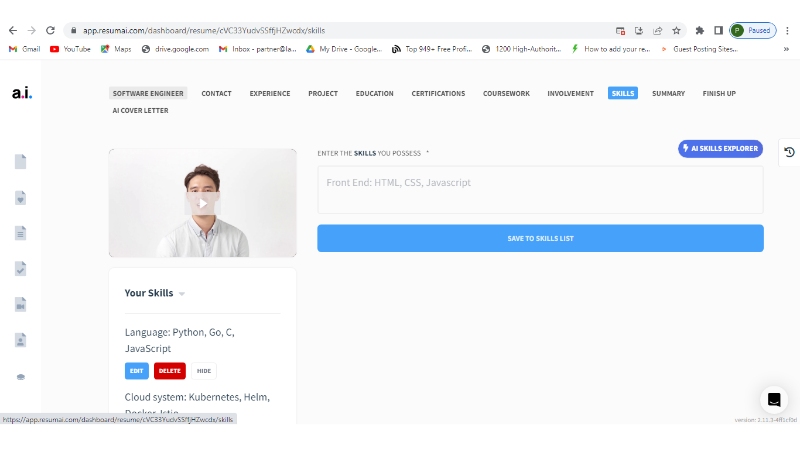Open the Software Engineer resume selector
This screenshot has height=449, width=800.
coord(148,94)
